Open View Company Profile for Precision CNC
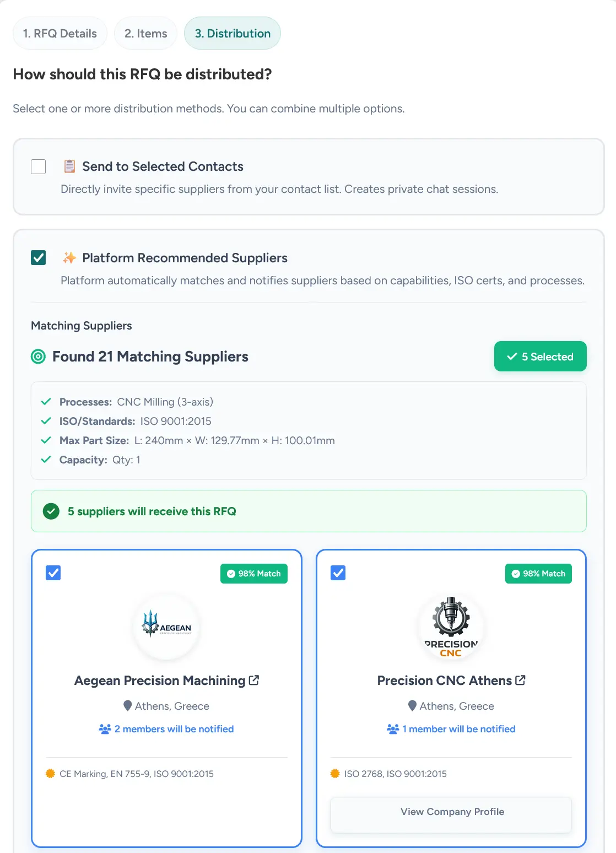The image size is (616, 853). (x=451, y=812)
